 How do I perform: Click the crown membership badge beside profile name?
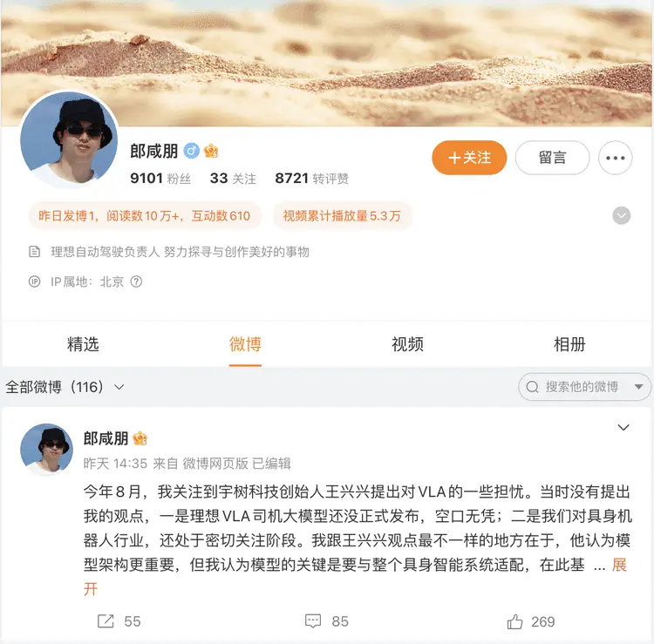[x=211, y=151]
